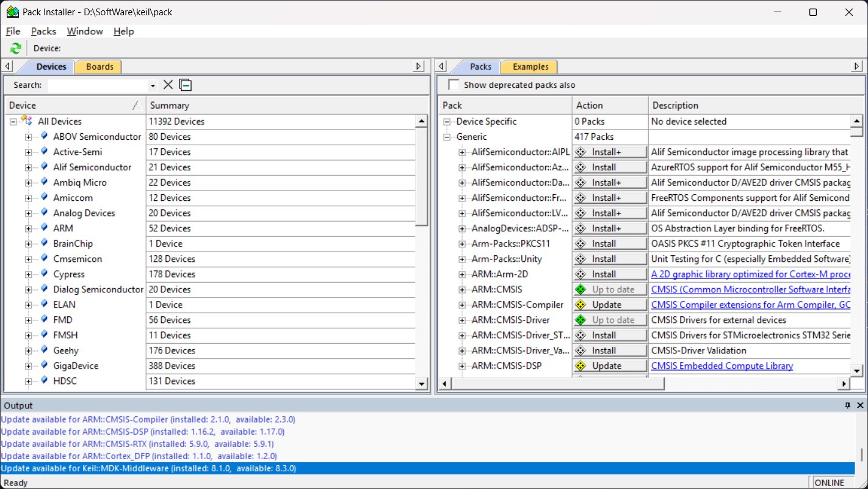Click the right arrow at the Devices pane edge
This screenshot has height=489, width=868.
(419, 67)
